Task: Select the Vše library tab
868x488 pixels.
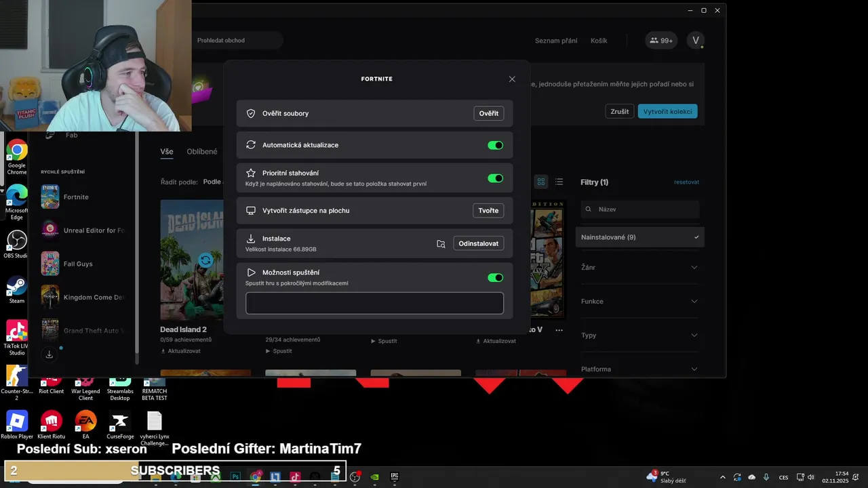Action: 167,152
